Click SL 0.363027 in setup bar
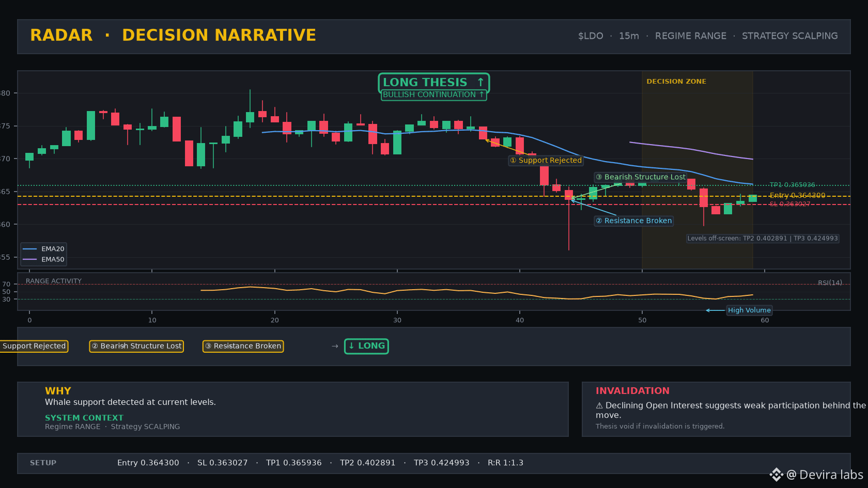Viewport: 868px width, 488px height. click(223, 463)
